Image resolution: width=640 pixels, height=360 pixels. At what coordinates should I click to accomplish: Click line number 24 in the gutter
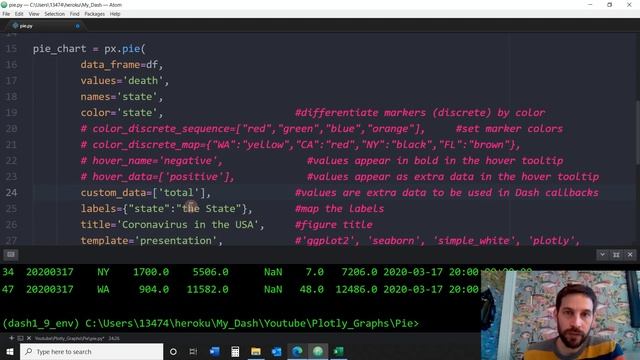point(11,193)
